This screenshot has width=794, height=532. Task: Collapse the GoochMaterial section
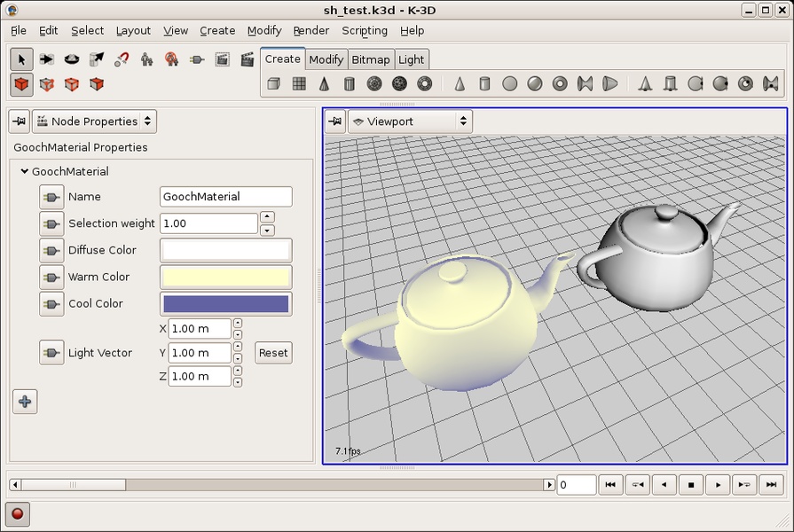(x=24, y=172)
